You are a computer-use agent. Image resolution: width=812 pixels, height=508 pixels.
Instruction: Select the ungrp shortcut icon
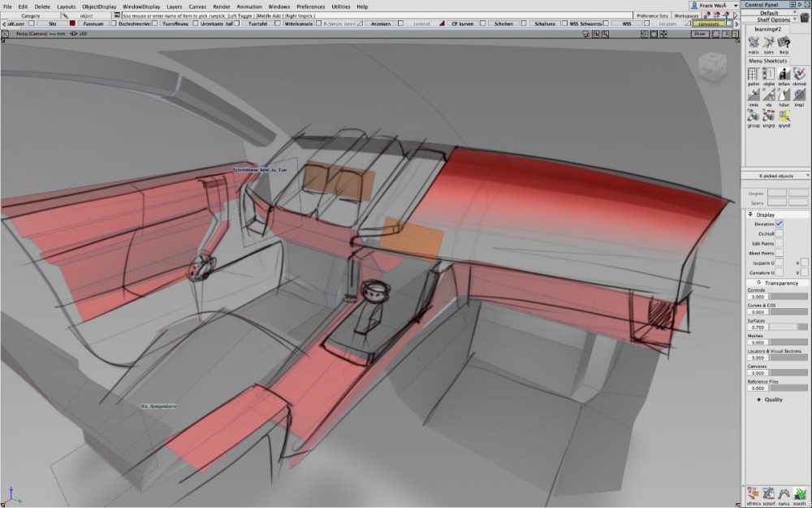tap(768, 116)
